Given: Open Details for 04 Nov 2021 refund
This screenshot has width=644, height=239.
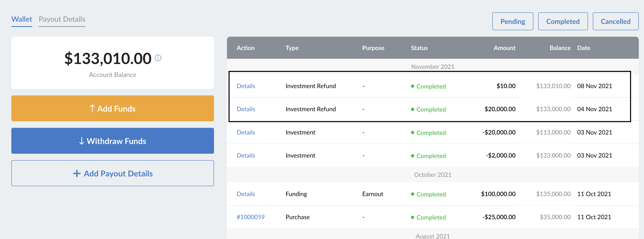Looking at the screenshot, I should 246,109.
